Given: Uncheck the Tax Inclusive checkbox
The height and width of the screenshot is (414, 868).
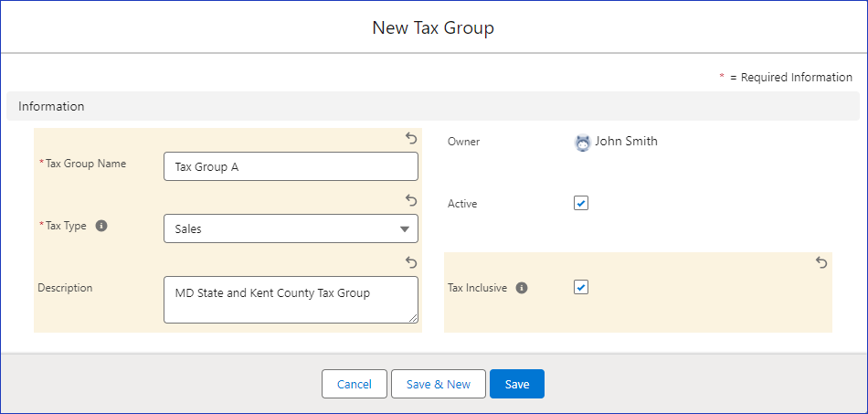Looking at the screenshot, I should [x=581, y=287].
